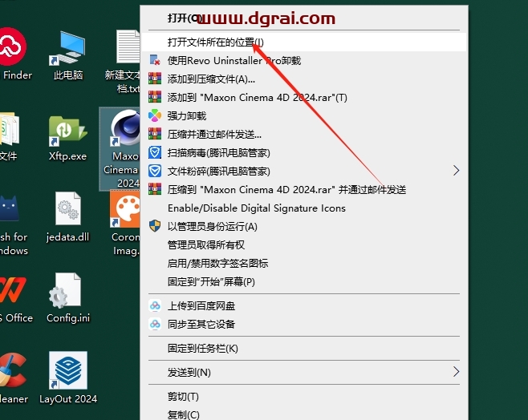This screenshot has height=420, width=528.
Task: Click the UAC shield icon for 以管理员身份运行
Action: pos(155,226)
